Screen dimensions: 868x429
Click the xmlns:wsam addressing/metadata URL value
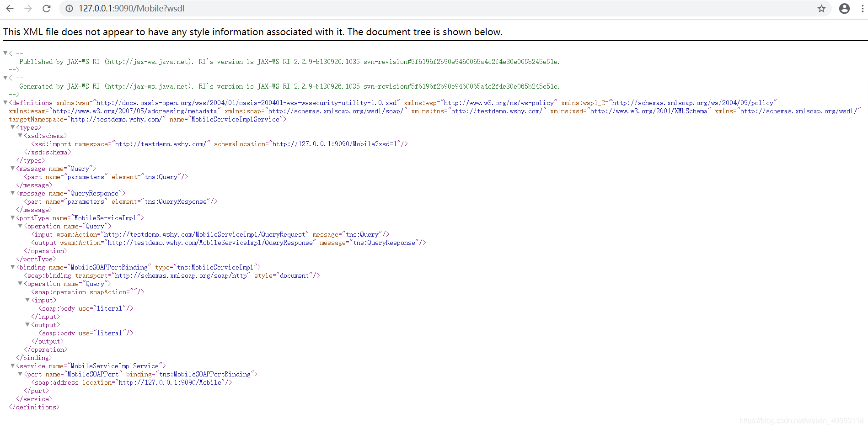click(134, 111)
